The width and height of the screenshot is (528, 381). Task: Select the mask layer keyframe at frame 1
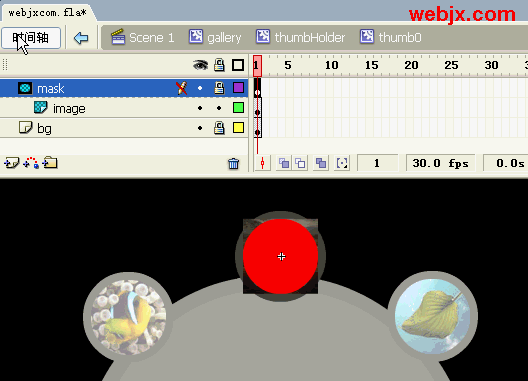[257, 88]
